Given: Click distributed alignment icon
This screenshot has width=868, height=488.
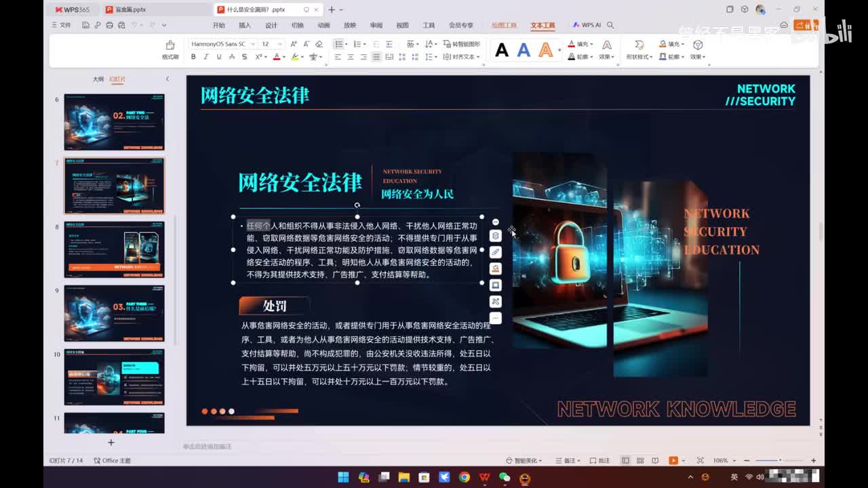Looking at the screenshot, I should click(389, 57).
